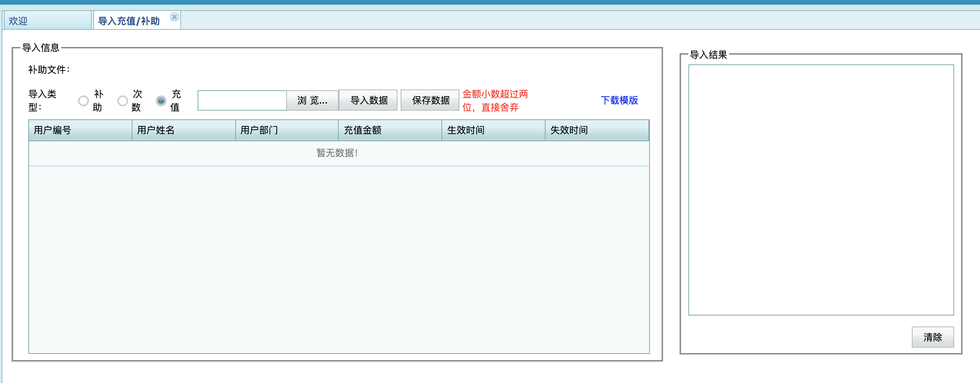Click the 用户部门 column header
The width and height of the screenshot is (980, 383).
coord(287,130)
